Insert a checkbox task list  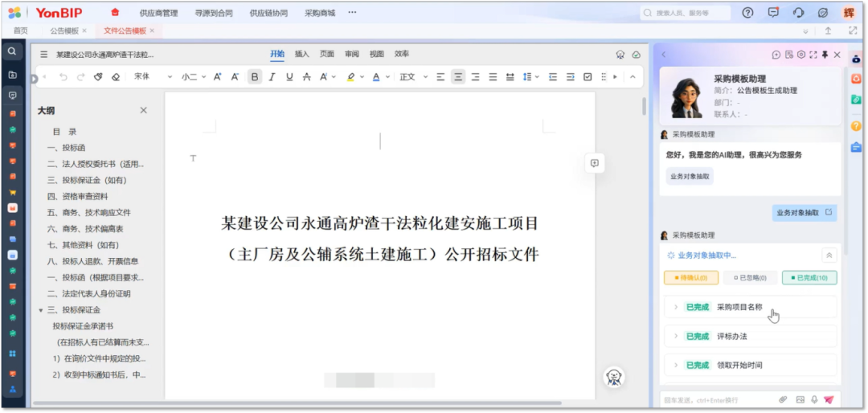point(588,77)
